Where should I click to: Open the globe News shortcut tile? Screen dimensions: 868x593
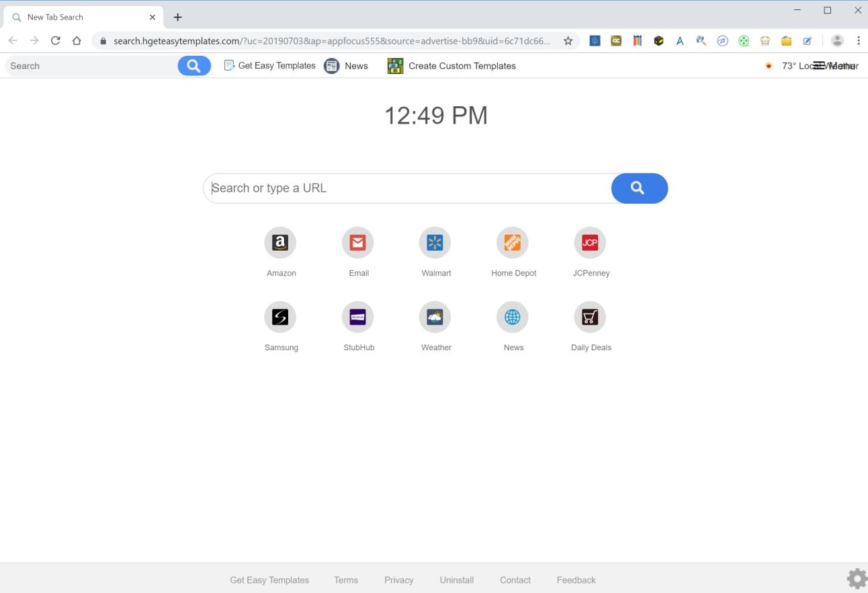click(513, 317)
